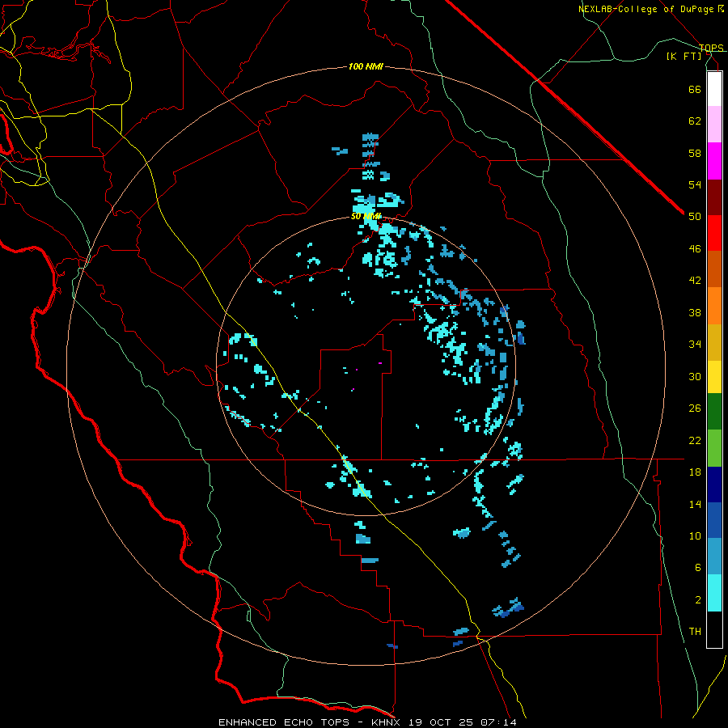Click the yellow 34 kft legend swatch
The width and height of the screenshot is (728, 728).
coord(714,377)
